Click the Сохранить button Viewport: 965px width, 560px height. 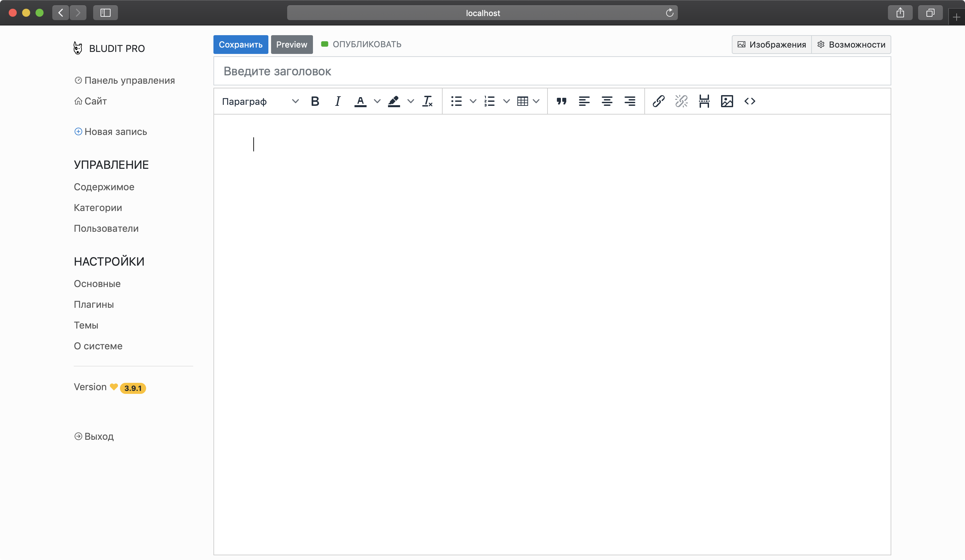click(x=241, y=45)
